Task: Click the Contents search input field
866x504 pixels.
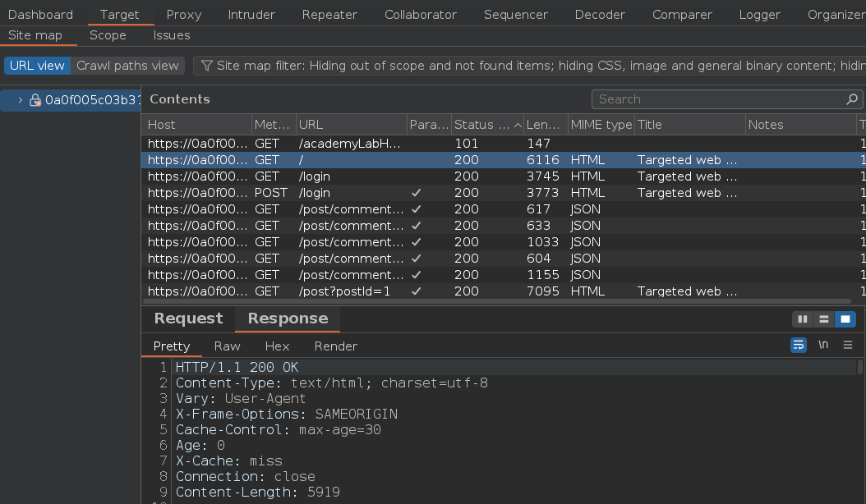Action: (719, 99)
